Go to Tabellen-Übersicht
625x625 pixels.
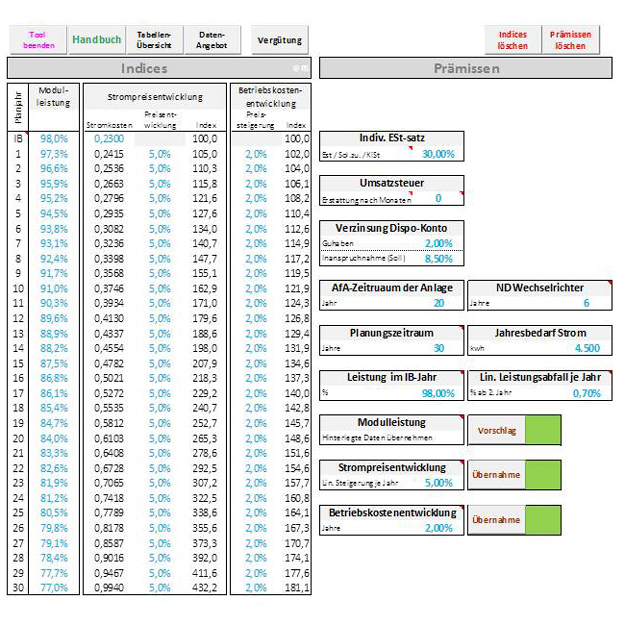tap(153, 40)
